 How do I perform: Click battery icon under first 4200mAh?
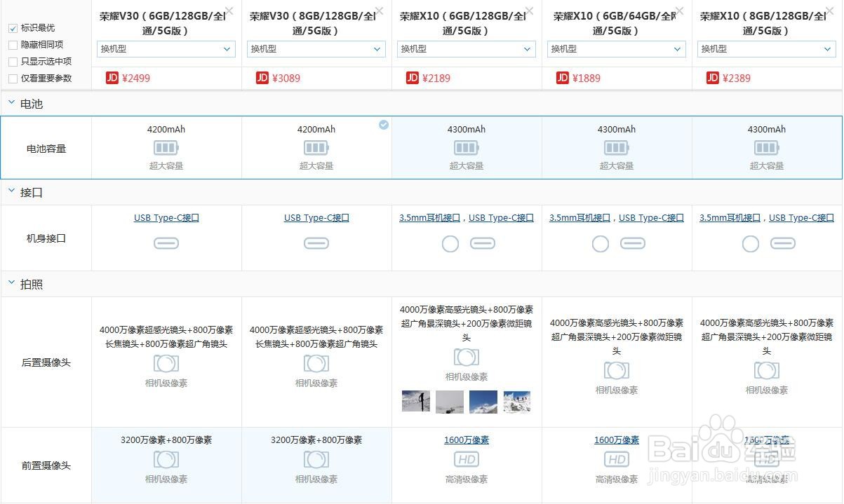[x=166, y=148]
